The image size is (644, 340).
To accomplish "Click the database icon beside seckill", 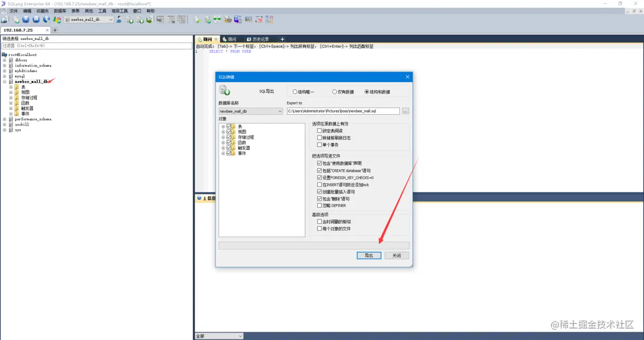I will coord(10,125).
